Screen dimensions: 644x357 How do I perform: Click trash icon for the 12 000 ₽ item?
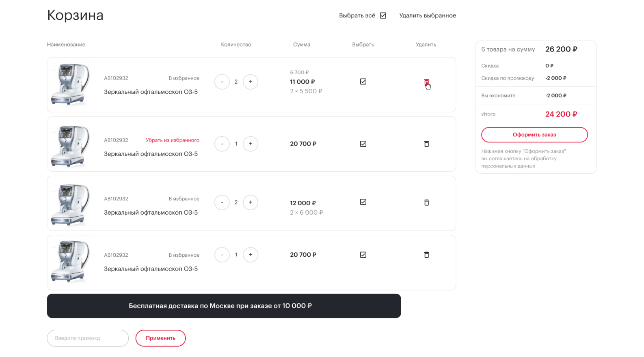click(x=426, y=202)
